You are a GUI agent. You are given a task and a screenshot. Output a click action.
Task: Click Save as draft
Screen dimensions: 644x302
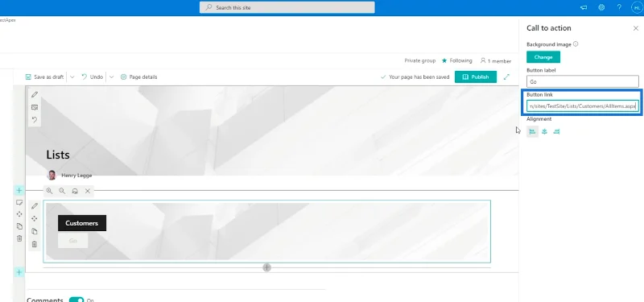coord(44,77)
